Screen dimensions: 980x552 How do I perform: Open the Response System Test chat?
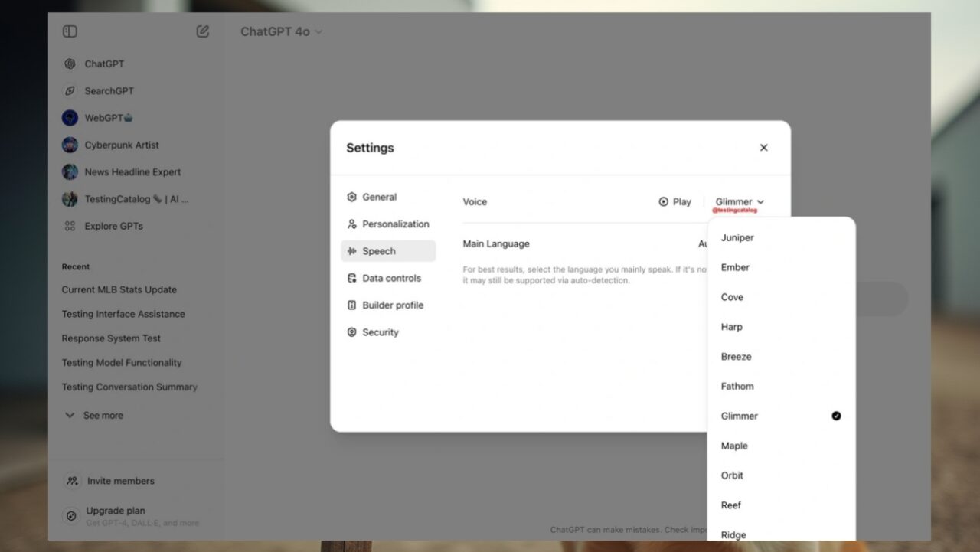tap(111, 338)
